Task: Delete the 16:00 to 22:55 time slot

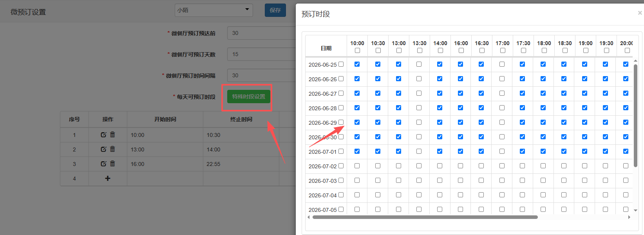Action: click(x=112, y=164)
